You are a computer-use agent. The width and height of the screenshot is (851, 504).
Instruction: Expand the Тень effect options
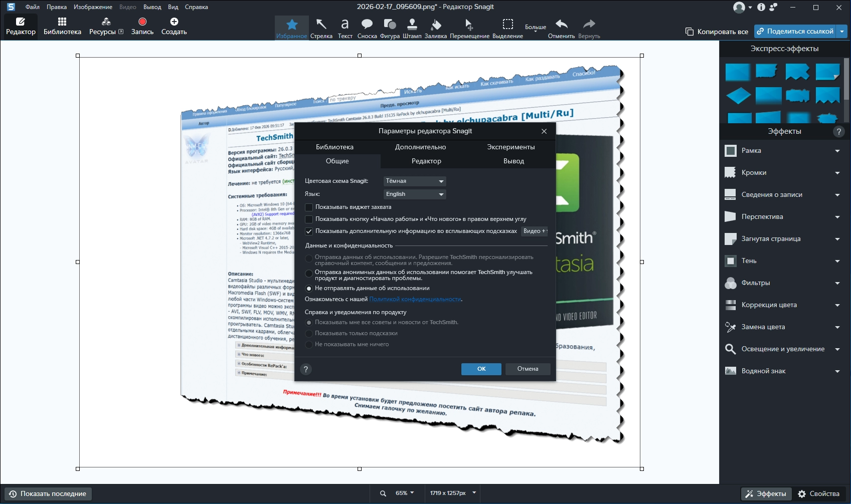coord(837,261)
